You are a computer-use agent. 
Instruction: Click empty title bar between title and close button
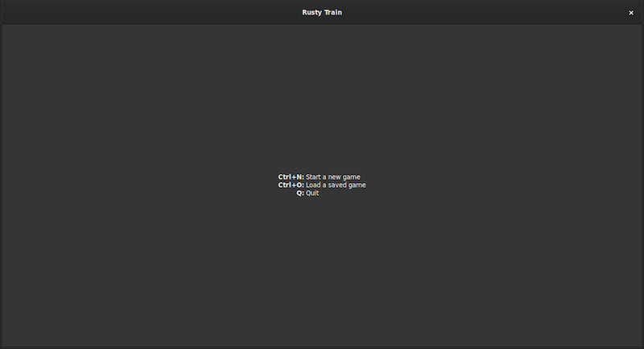pos(483,12)
